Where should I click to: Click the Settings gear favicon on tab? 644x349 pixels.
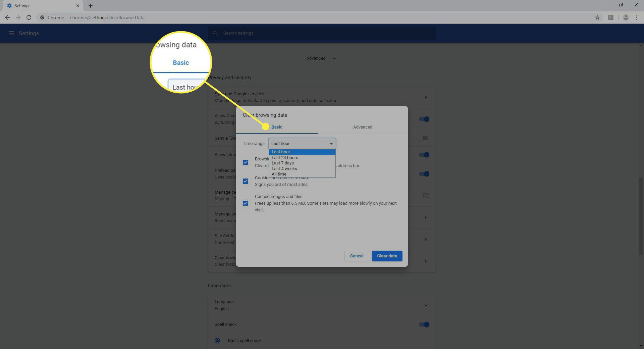9,6
